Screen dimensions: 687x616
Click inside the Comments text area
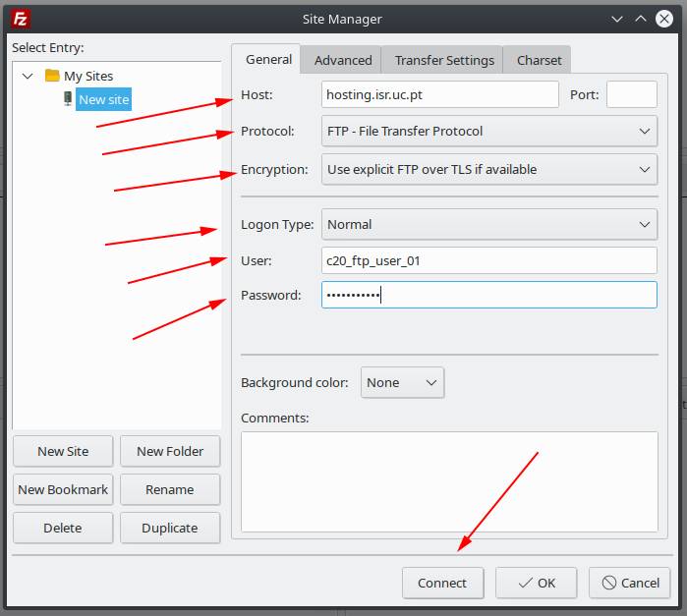[x=449, y=482]
